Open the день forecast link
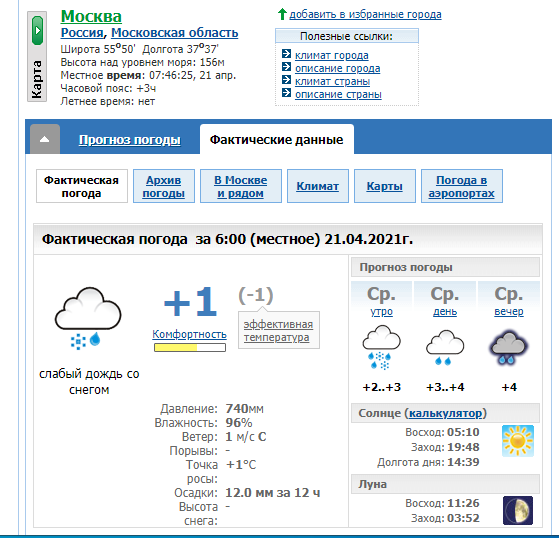This screenshot has width=559, height=538. (x=445, y=311)
